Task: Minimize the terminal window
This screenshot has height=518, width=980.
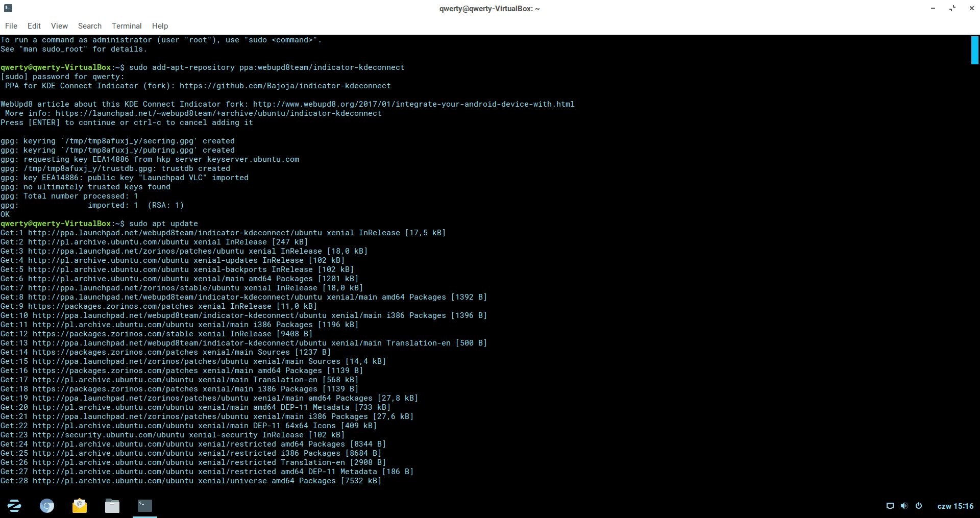Action: (x=933, y=8)
